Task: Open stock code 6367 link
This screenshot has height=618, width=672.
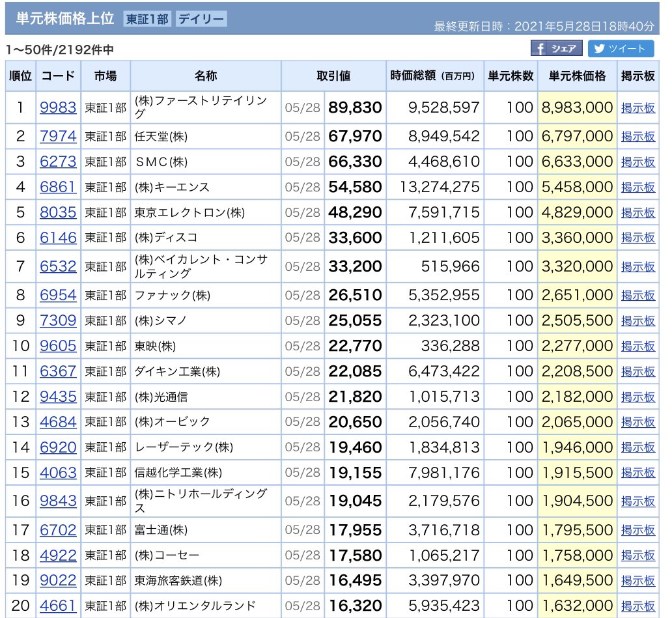Action: (x=58, y=371)
